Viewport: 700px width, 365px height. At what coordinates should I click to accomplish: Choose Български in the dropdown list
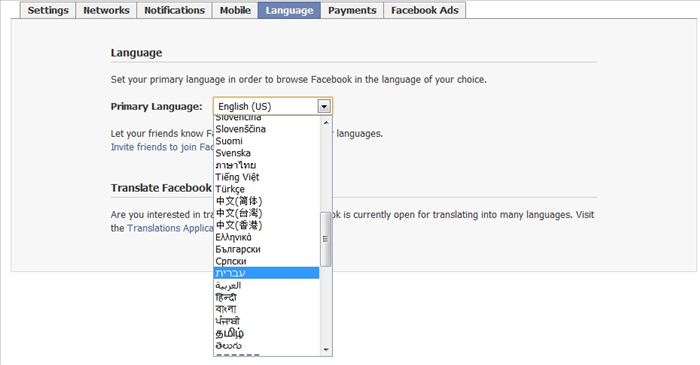pyautogui.click(x=267, y=249)
